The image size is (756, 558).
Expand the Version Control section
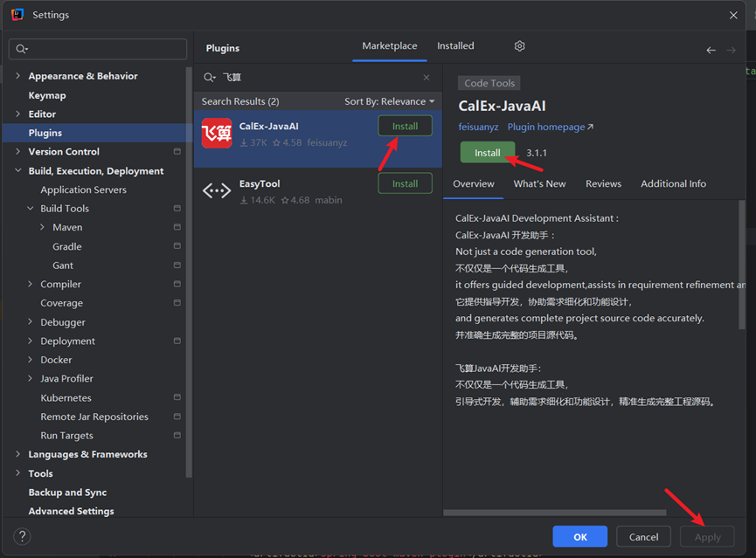click(17, 151)
